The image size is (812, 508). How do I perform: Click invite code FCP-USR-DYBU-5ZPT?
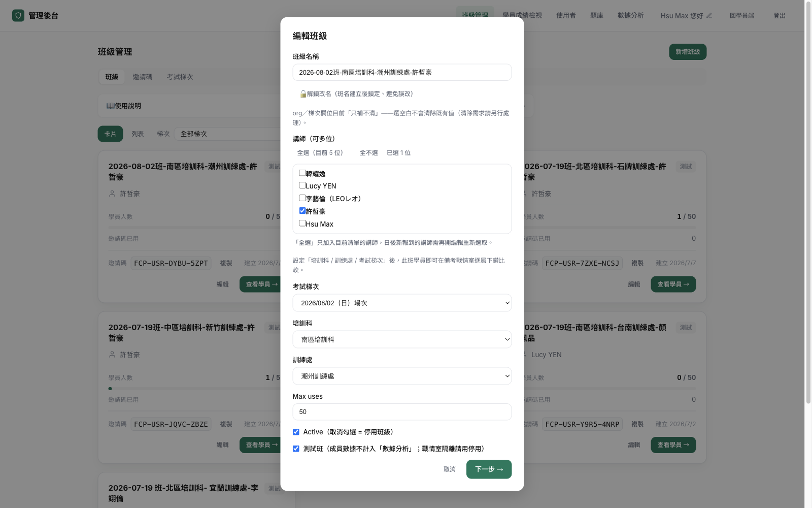pyautogui.click(x=171, y=263)
